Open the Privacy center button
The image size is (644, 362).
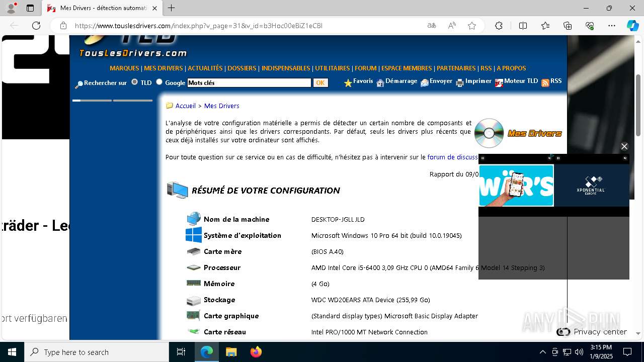click(592, 332)
